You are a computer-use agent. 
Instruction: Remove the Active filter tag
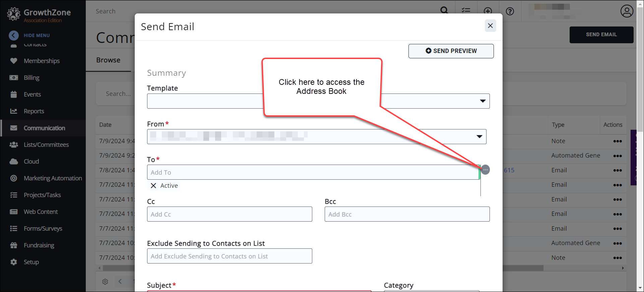tap(153, 186)
